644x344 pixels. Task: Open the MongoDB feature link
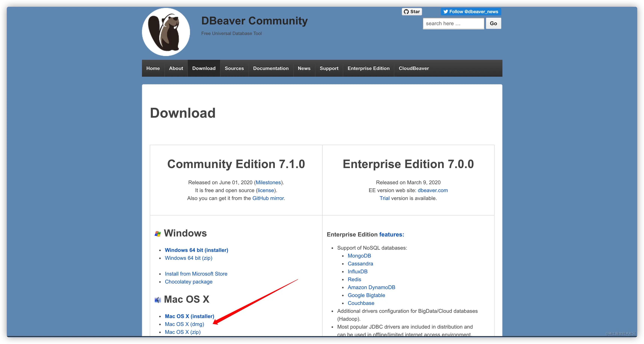[x=359, y=256]
